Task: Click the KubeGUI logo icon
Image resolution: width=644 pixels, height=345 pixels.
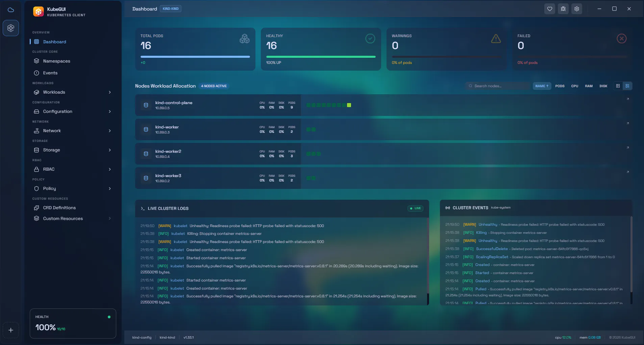Action: coord(39,12)
